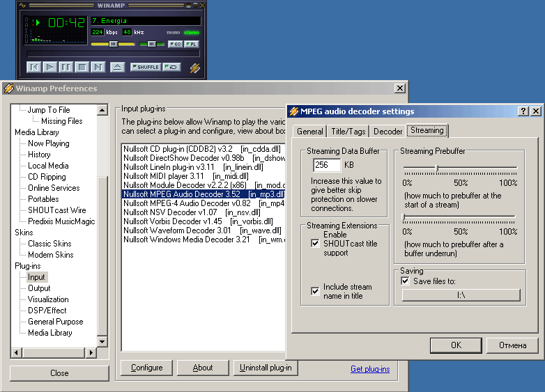The height and width of the screenshot is (392, 545).
Task: Select Nullsoft Waveform Decoder 3.01
Action: pos(203,230)
